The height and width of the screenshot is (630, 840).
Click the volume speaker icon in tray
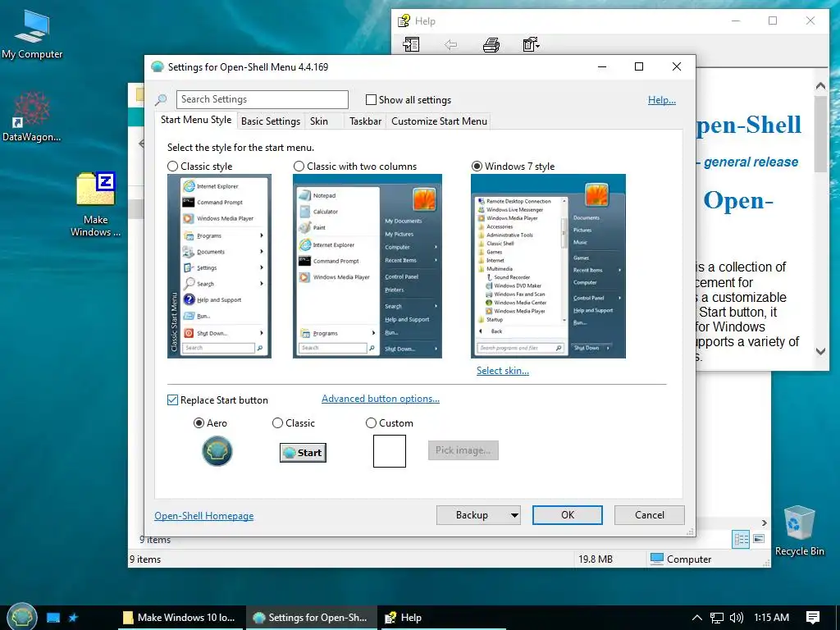pos(737,617)
